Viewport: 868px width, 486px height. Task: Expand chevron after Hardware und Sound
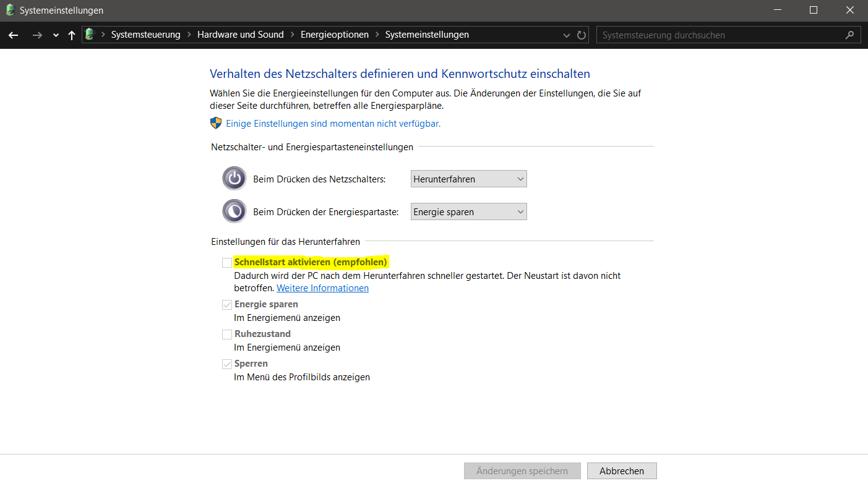point(292,35)
